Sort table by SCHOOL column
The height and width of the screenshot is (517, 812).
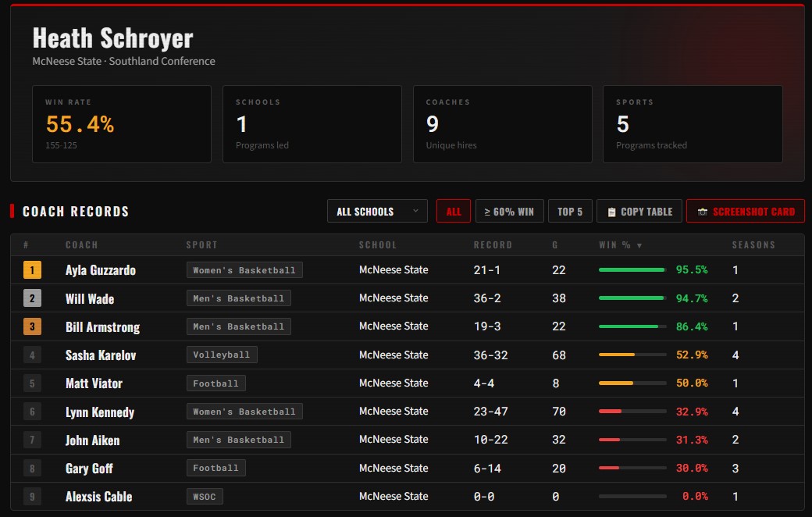click(x=378, y=245)
